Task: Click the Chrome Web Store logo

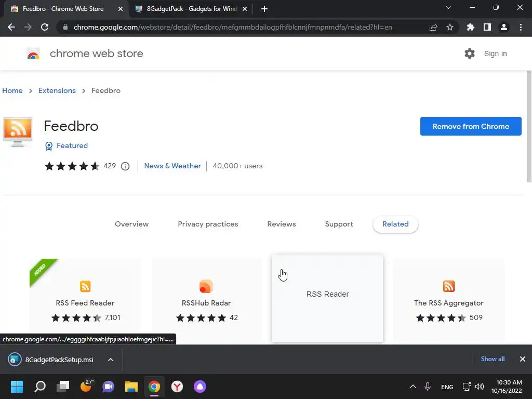Action: 33,54
